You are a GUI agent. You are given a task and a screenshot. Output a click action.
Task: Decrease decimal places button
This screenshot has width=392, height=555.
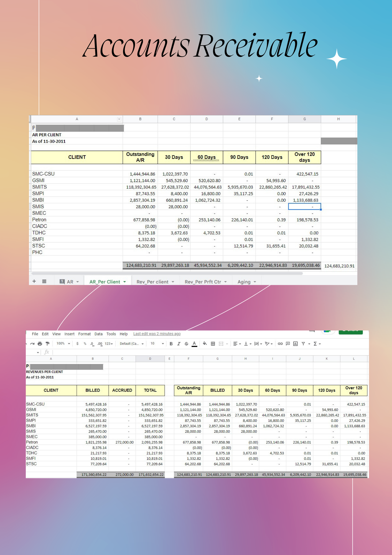click(92, 344)
